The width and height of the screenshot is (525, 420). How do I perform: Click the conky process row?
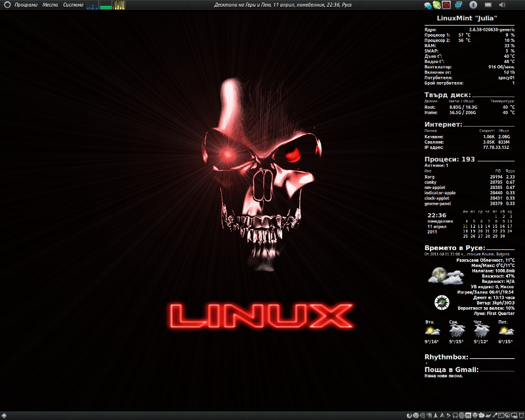[469, 182]
